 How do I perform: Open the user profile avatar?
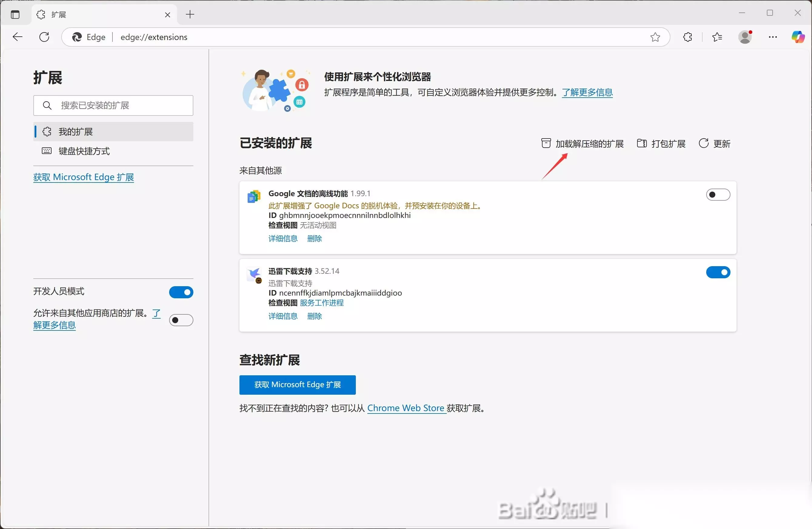click(x=745, y=37)
